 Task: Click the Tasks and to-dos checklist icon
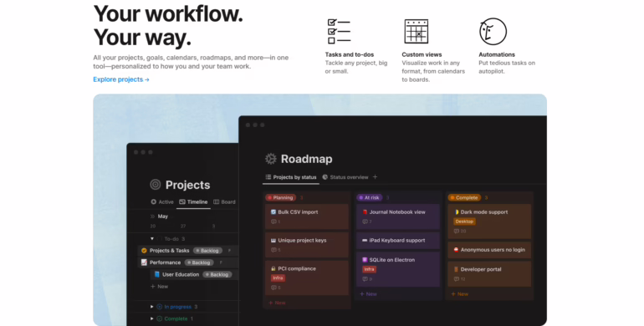coord(339,31)
